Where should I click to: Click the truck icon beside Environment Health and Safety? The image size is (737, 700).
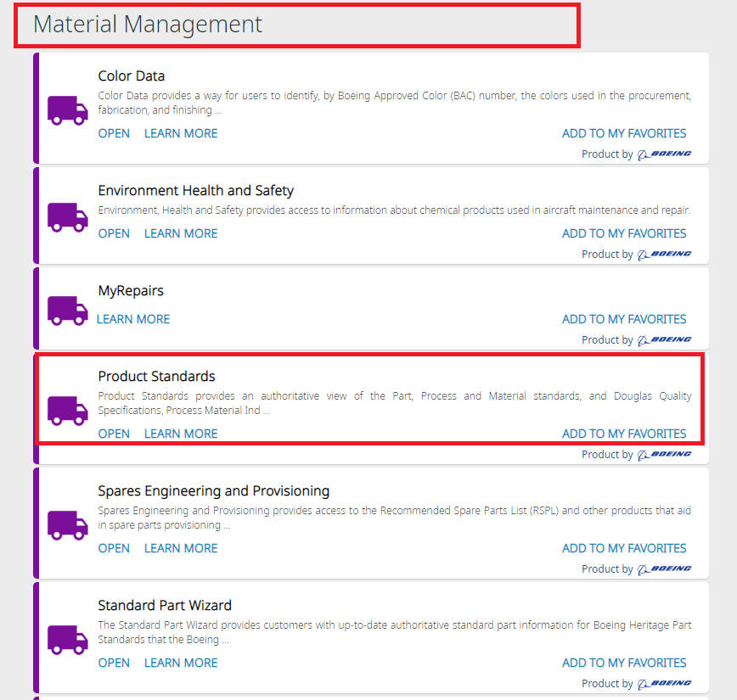67,216
